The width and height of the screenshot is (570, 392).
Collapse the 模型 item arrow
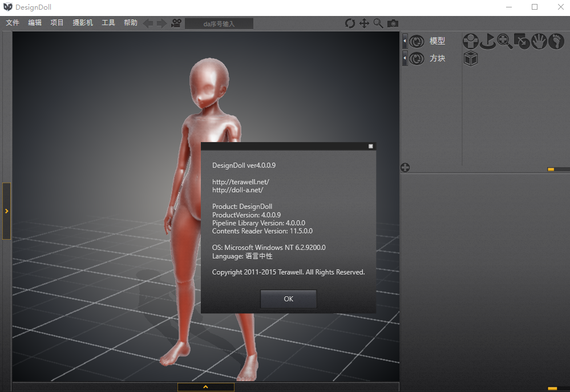tap(405, 41)
